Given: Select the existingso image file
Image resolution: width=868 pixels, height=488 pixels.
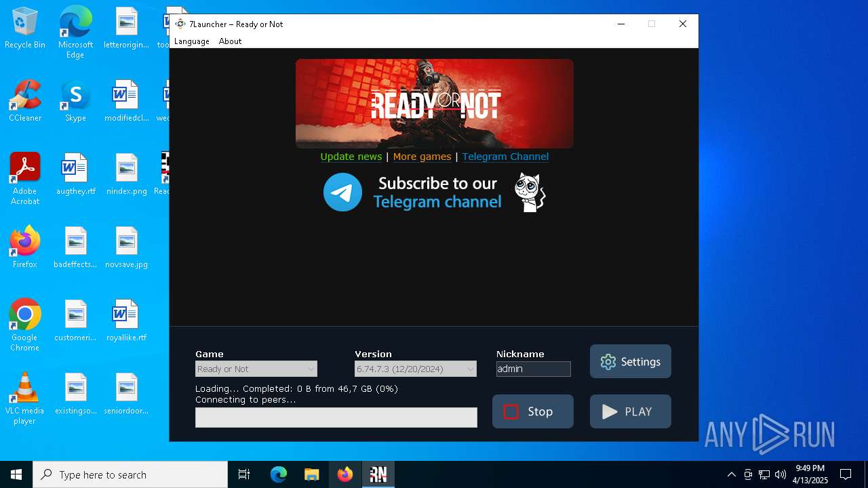Looking at the screenshot, I should coord(75,394).
